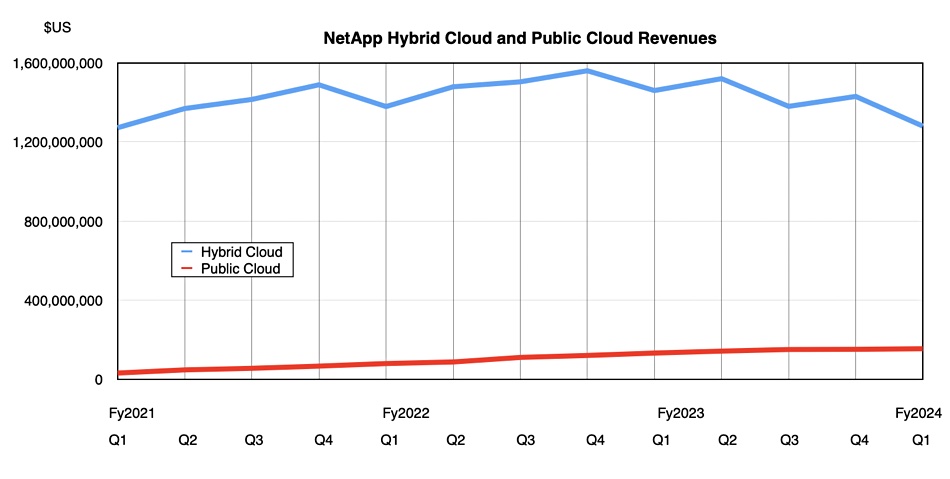
Task: Click the chart title NetApp Hybrid Cloud and Public Cloud Revenues
Action: [520, 38]
